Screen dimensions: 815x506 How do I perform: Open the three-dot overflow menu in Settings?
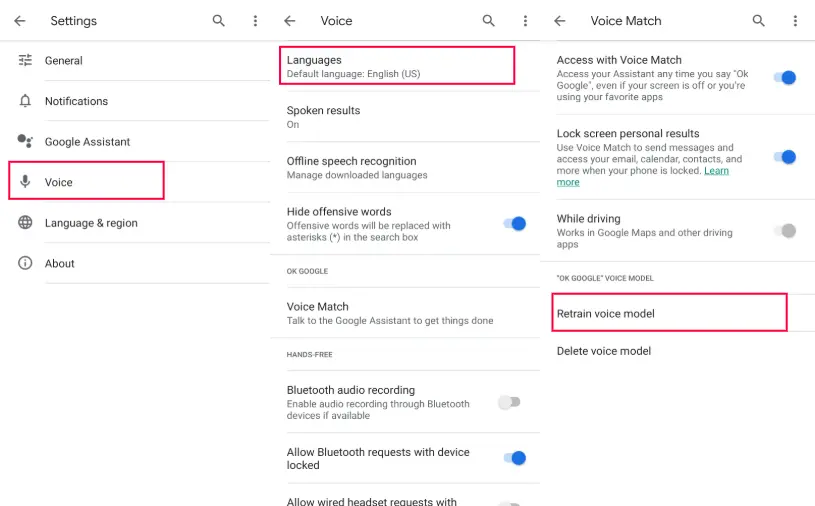pyautogui.click(x=256, y=21)
